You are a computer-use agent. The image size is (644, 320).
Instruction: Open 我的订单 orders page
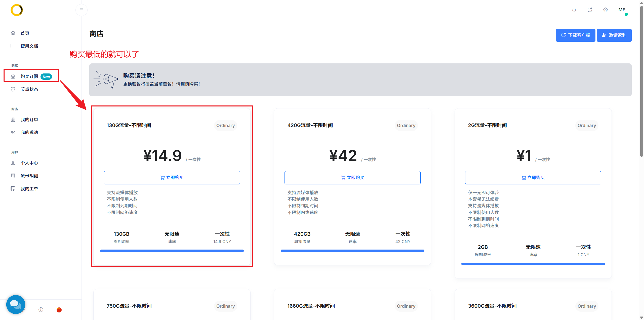pos(29,120)
